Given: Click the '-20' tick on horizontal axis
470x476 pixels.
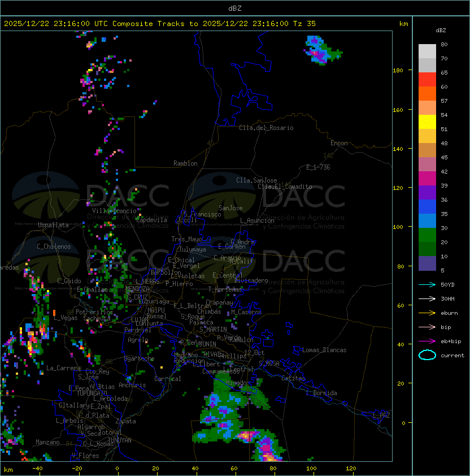Looking at the screenshot, I should pos(77,469).
